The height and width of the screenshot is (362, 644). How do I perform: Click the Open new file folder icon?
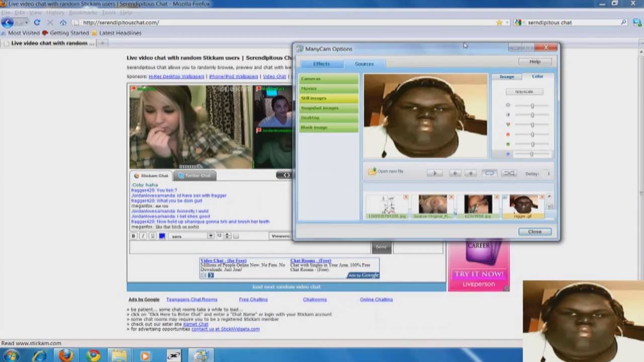coord(372,171)
